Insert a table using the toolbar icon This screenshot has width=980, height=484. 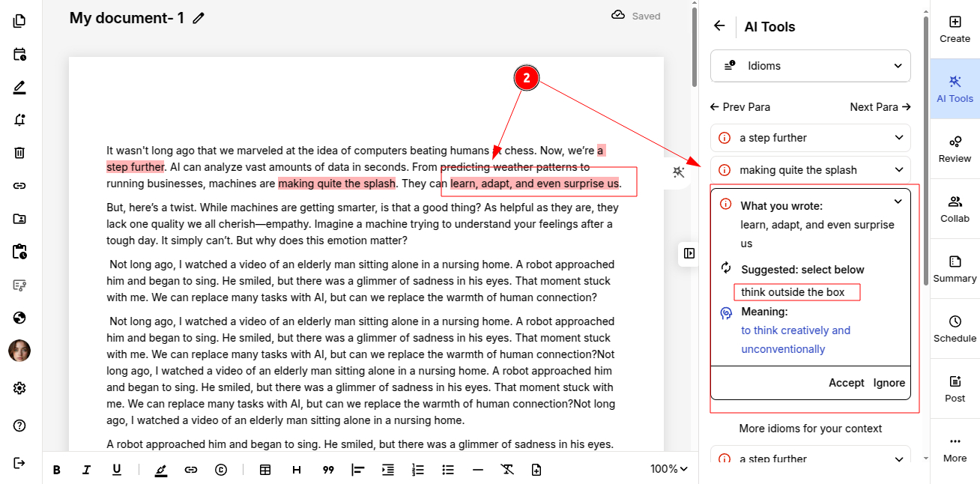[265, 470]
